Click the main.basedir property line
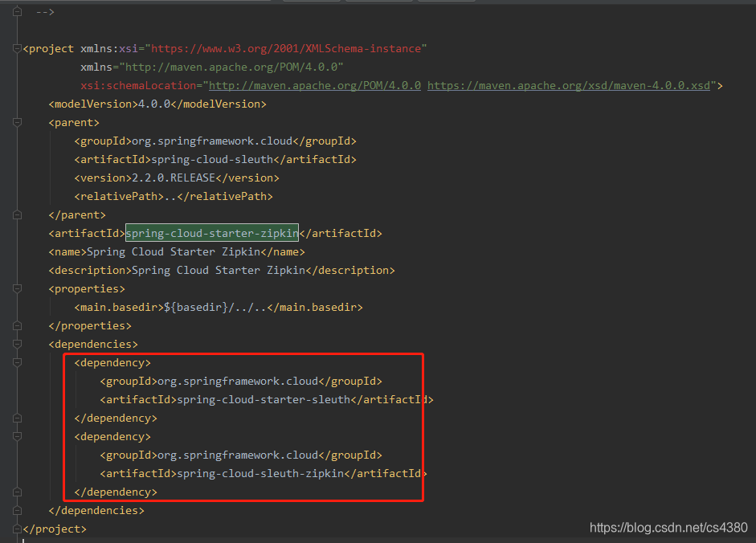756x543 pixels. tap(219, 308)
